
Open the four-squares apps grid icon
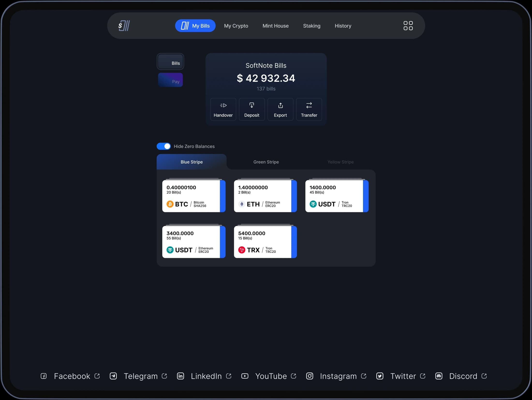(408, 26)
